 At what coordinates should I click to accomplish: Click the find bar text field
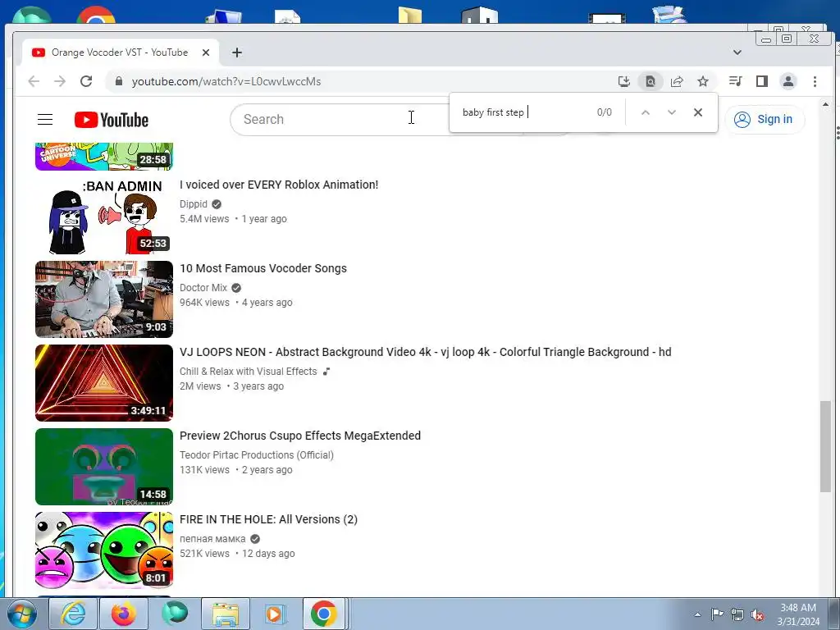525,112
